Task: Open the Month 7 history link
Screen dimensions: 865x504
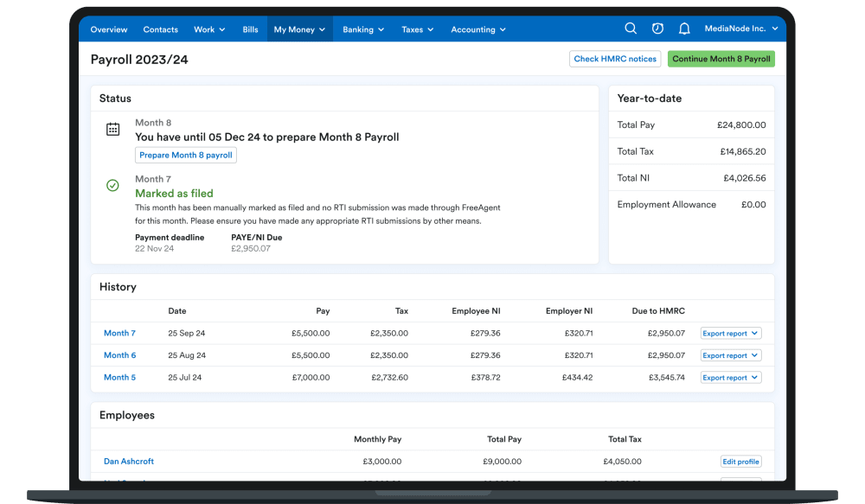Action: (x=119, y=333)
